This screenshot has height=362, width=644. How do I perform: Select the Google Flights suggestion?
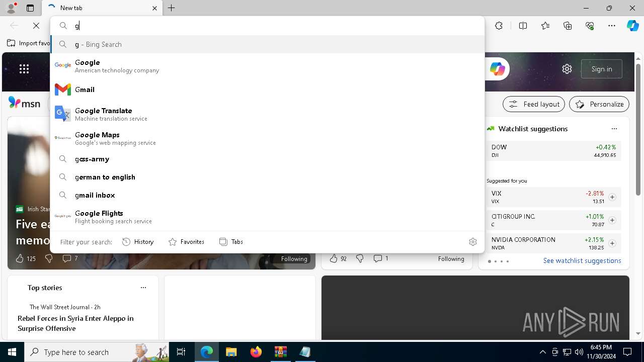coord(267,217)
